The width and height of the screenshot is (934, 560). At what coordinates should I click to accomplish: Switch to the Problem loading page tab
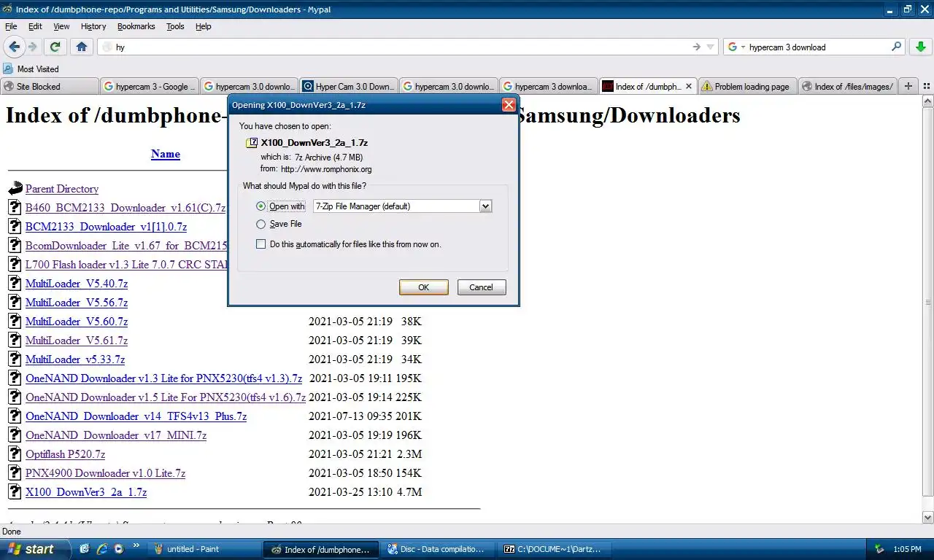coord(746,86)
